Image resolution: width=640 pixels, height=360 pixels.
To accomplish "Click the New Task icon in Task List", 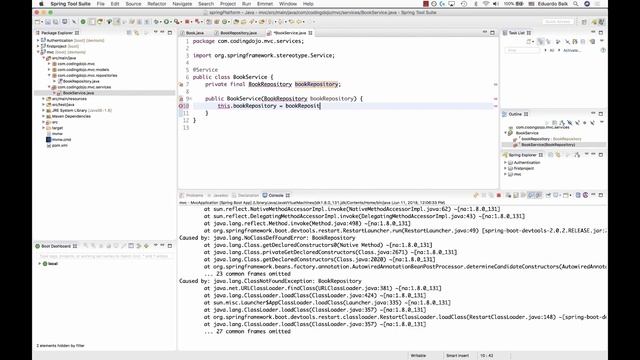I will pos(529,42).
